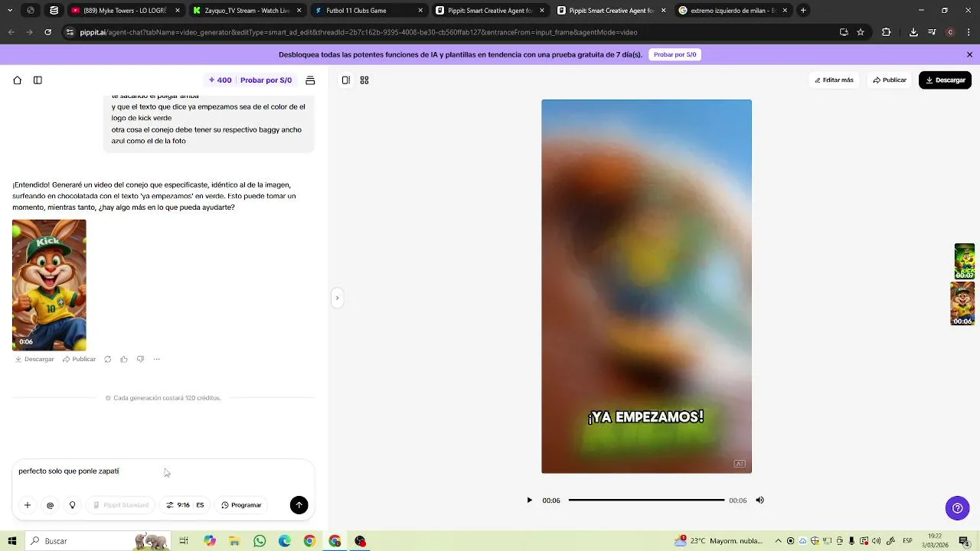Click Probar por S/0 next to credits
The width and height of the screenshot is (980, 551).
pos(266,80)
